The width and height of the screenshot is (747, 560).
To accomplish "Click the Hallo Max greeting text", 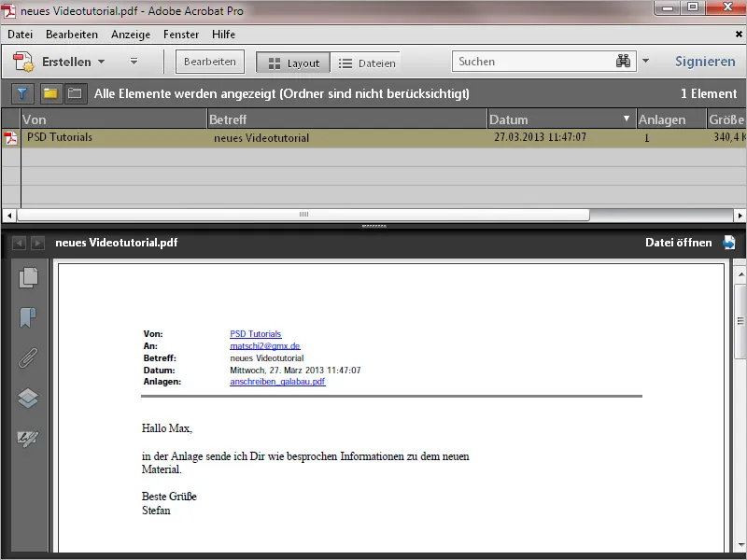I will point(167,428).
